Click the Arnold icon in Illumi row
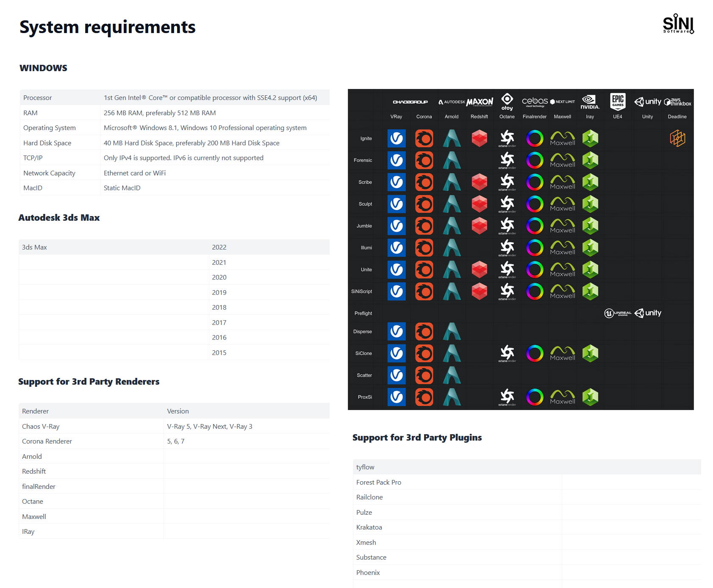Screen dimensions: 713x588 [x=452, y=248]
